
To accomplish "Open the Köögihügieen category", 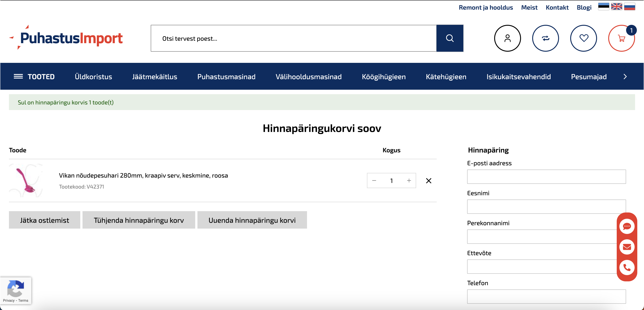I will pyautogui.click(x=384, y=76).
